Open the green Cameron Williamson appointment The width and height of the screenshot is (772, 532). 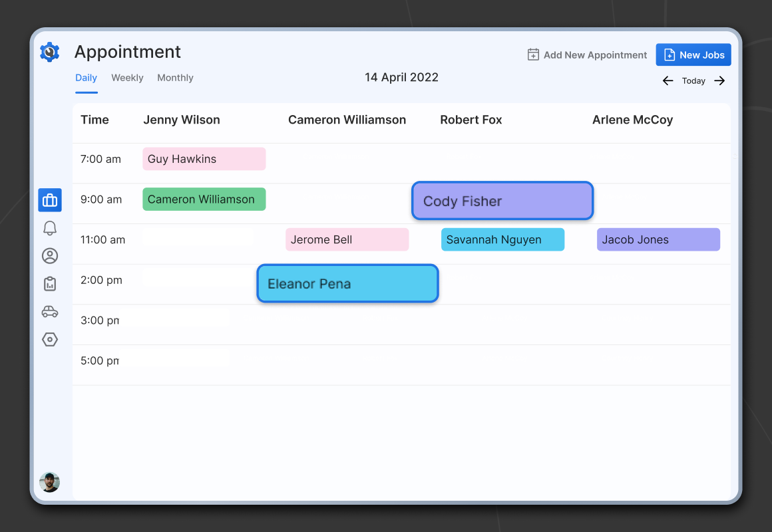(x=204, y=199)
